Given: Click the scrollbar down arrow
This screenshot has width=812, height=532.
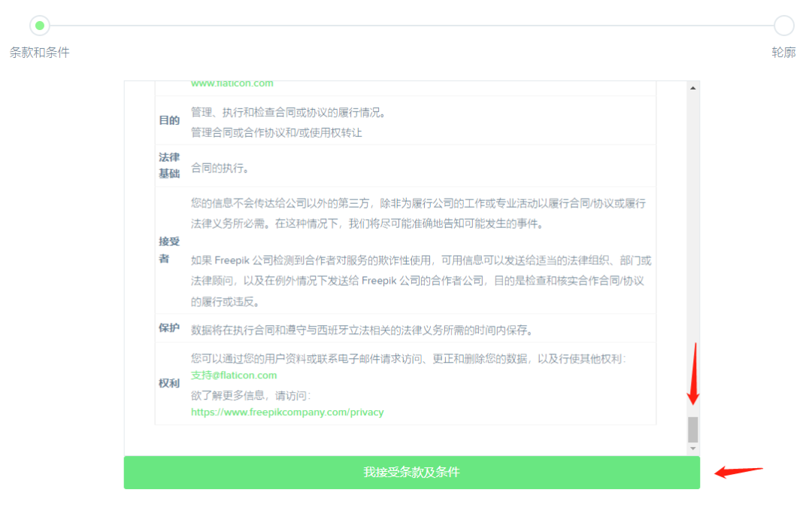Looking at the screenshot, I should tap(693, 448).
